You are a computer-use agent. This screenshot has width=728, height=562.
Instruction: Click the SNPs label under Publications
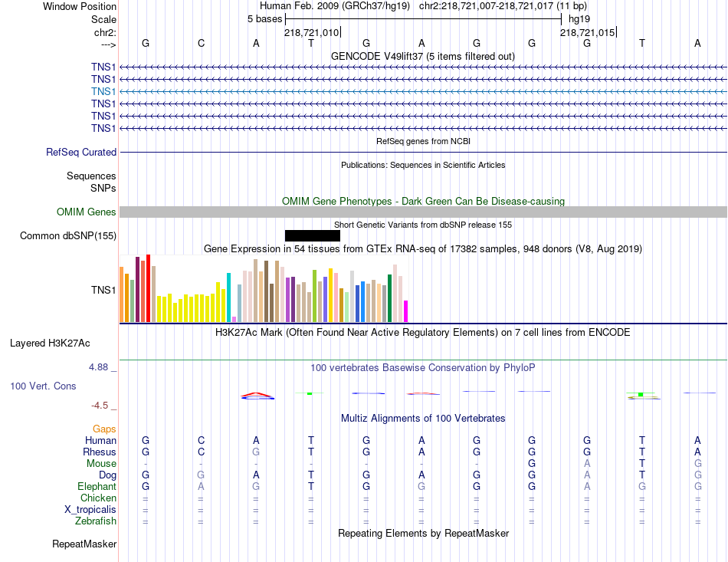[x=103, y=188]
